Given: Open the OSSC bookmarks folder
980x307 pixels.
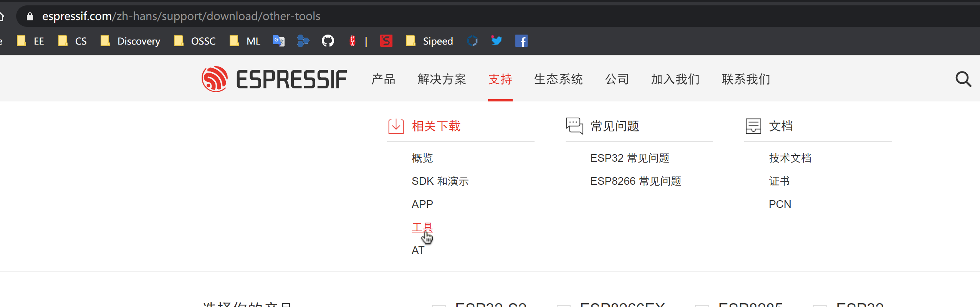Looking at the screenshot, I should (x=195, y=41).
